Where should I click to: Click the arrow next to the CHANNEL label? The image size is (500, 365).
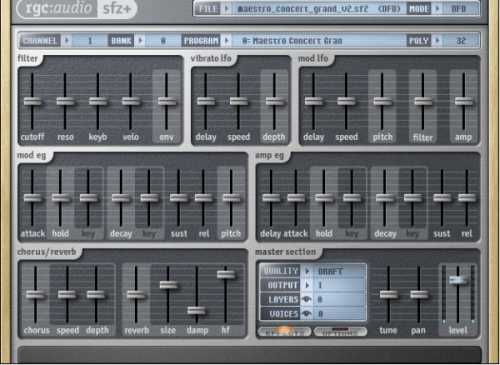pyautogui.click(x=66, y=41)
